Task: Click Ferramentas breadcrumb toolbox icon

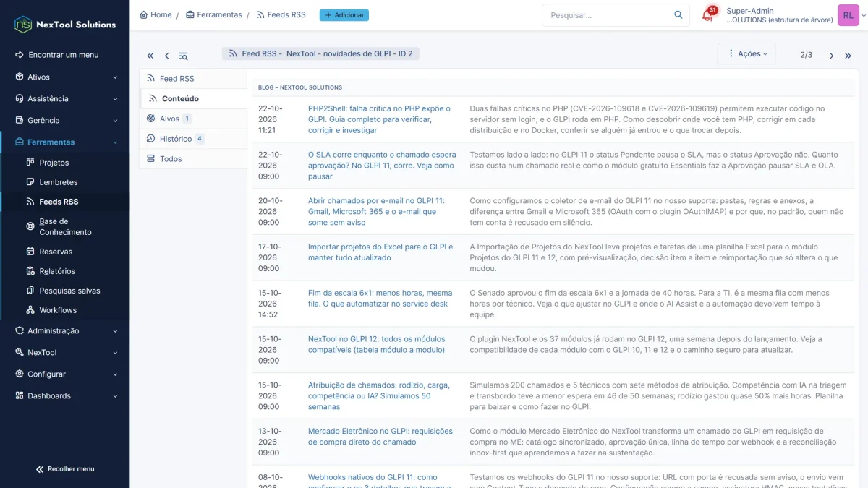Action: pyautogui.click(x=190, y=14)
